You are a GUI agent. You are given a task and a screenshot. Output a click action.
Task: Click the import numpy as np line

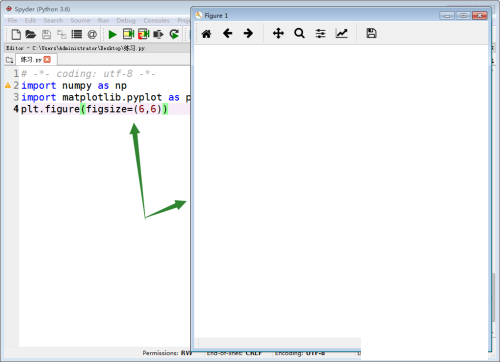tap(74, 86)
